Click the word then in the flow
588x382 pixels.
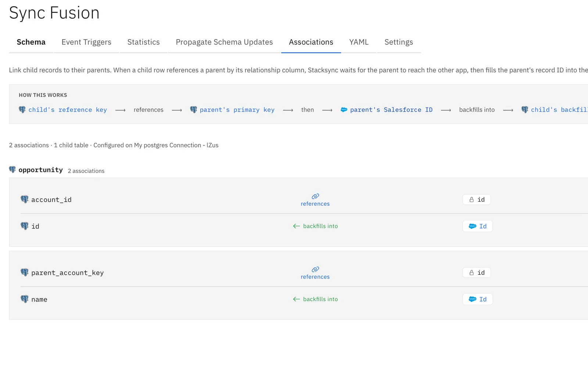coord(308,110)
